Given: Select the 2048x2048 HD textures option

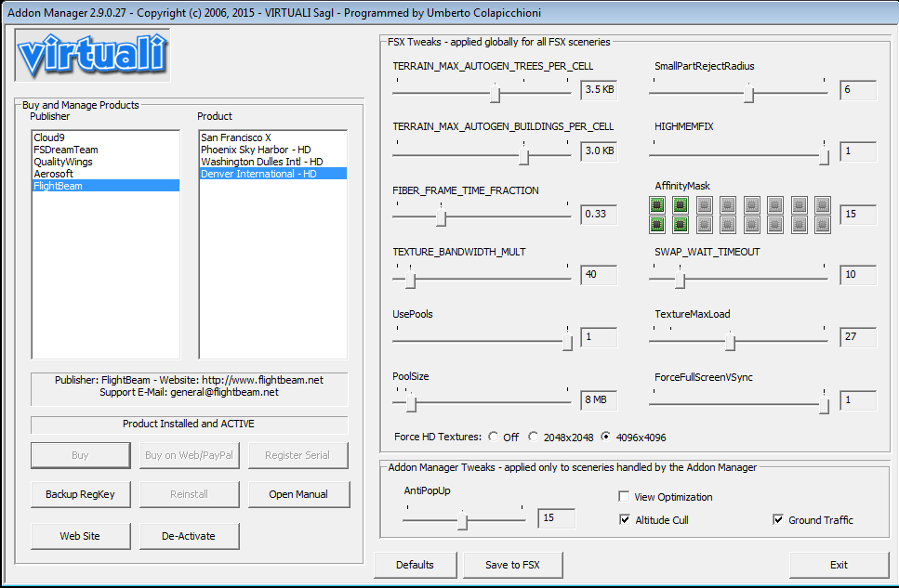Looking at the screenshot, I should pyautogui.click(x=534, y=437).
